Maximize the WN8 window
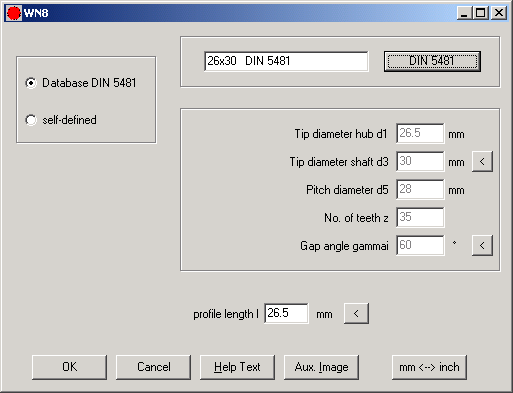This screenshot has width=513, height=393. 481,13
